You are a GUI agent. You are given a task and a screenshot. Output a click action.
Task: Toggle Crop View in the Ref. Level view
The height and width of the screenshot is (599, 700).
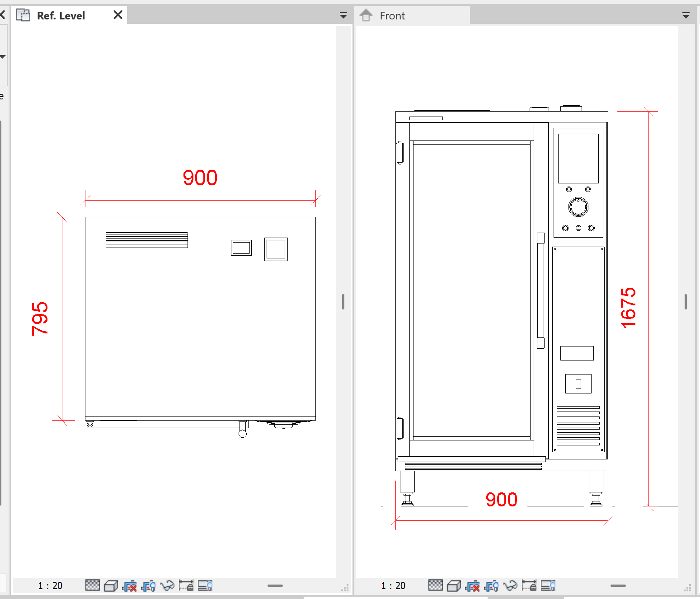pyautogui.click(x=130, y=586)
